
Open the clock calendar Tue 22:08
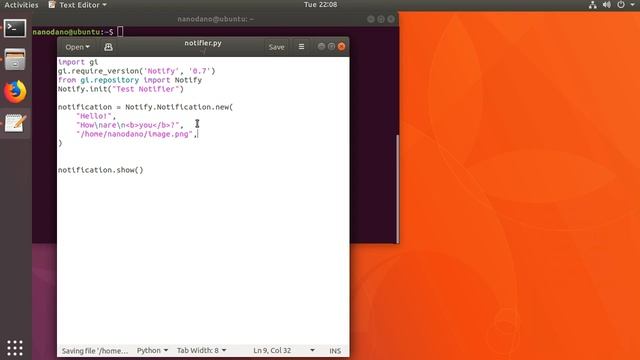point(320,5)
